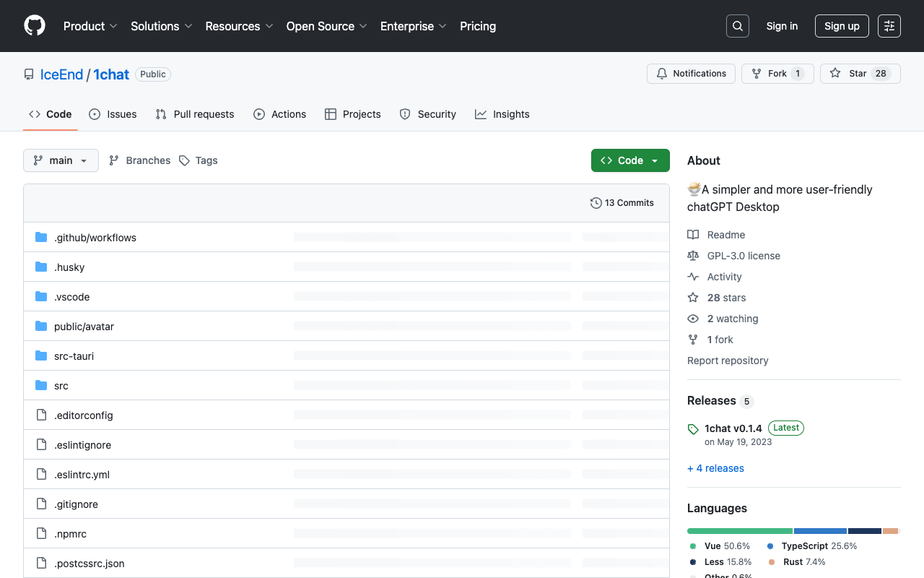Open the .eslintrc.yml file
Screen dimensions: 924x578
(82, 475)
